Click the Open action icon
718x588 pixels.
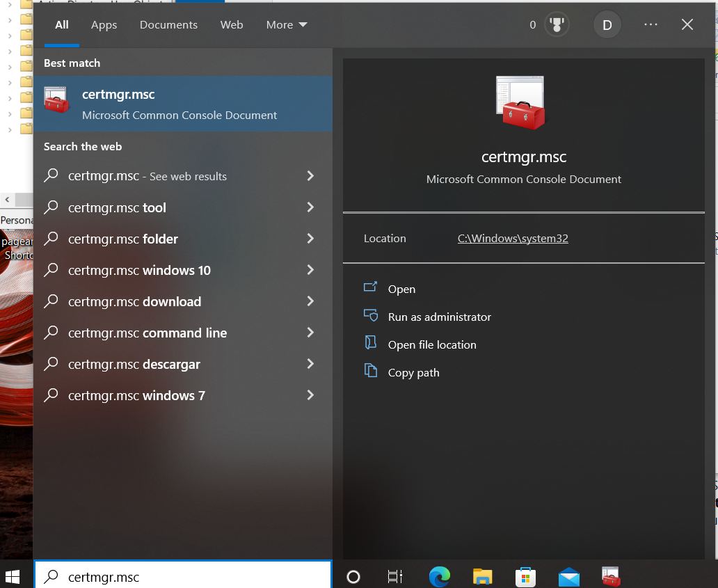click(370, 287)
